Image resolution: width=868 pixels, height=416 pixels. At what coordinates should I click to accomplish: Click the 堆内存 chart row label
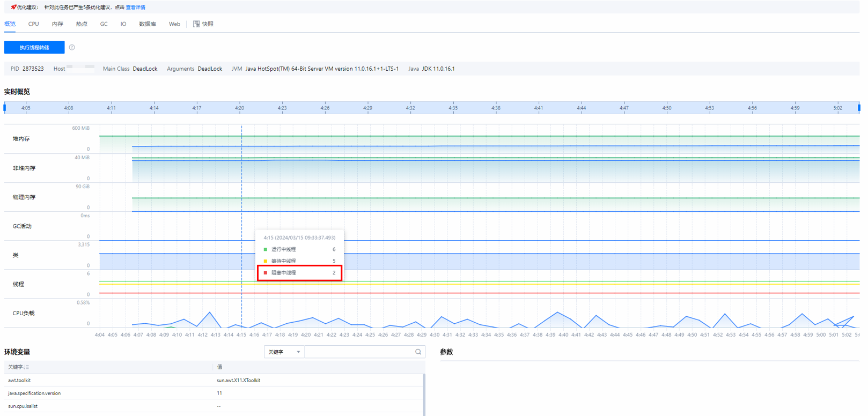(21, 139)
